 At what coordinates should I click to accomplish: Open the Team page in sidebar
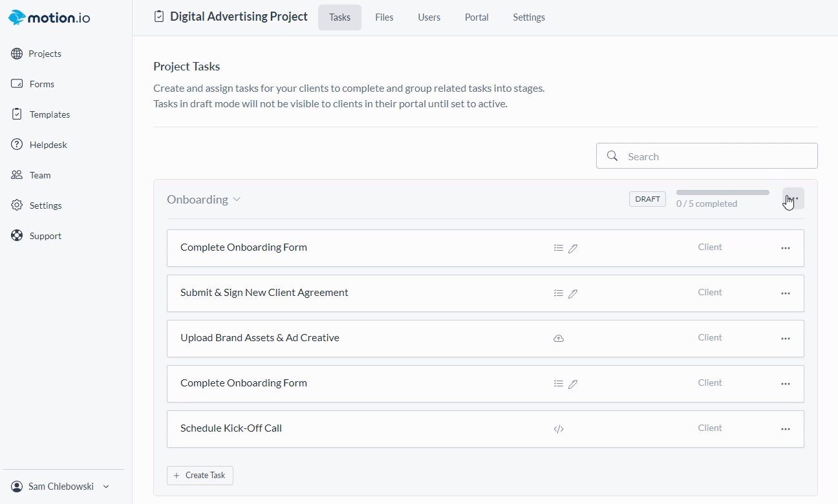[39, 175]
